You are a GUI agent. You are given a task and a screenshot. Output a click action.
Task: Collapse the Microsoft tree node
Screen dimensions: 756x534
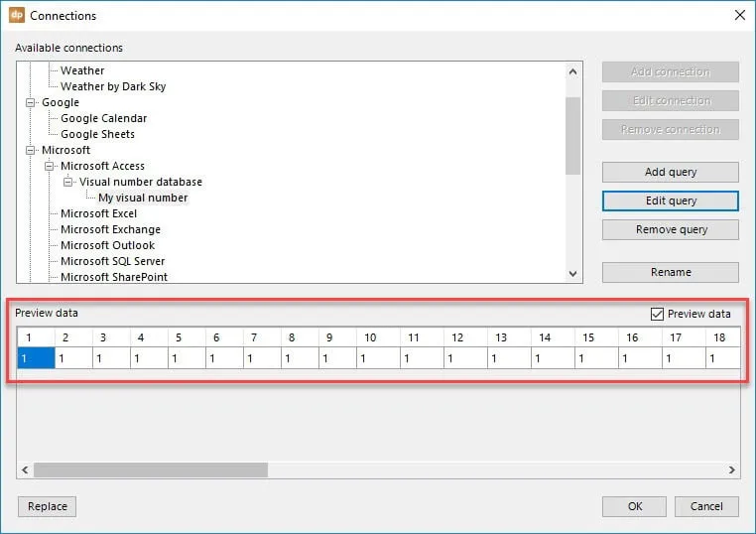(32, 150)
